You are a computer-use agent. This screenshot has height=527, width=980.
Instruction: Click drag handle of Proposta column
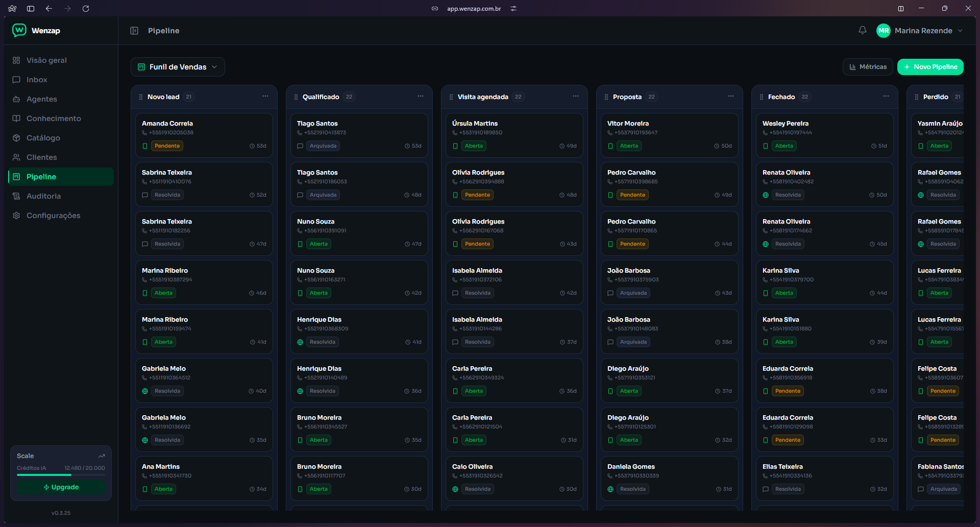[x=606, y=97]
